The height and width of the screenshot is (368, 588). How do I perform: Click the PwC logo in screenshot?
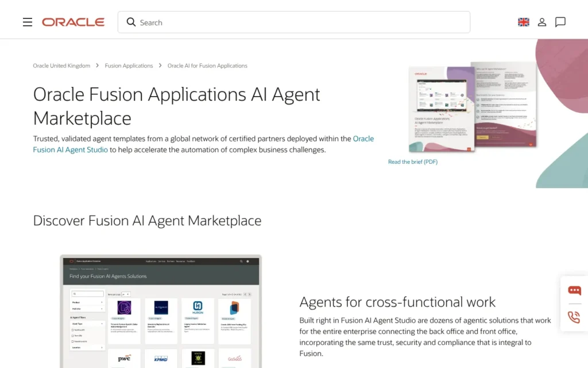pos(124,358)
